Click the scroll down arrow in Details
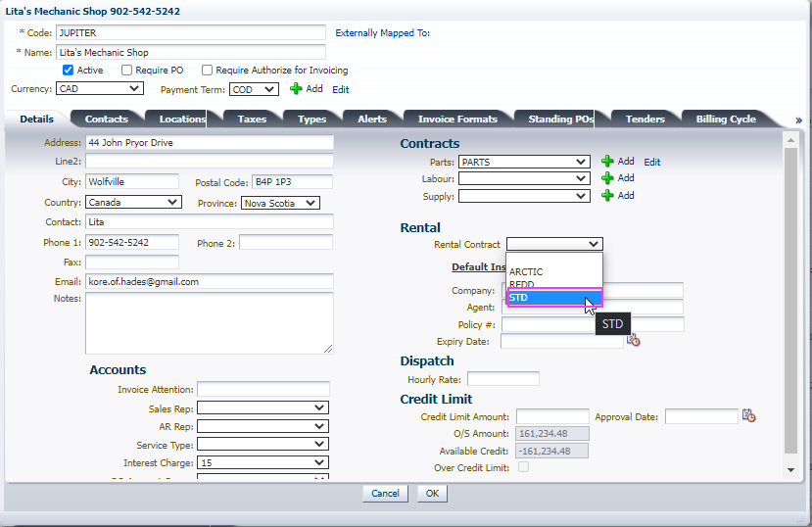Viewport: 812px width, 527px height. (x=790, y=470)
